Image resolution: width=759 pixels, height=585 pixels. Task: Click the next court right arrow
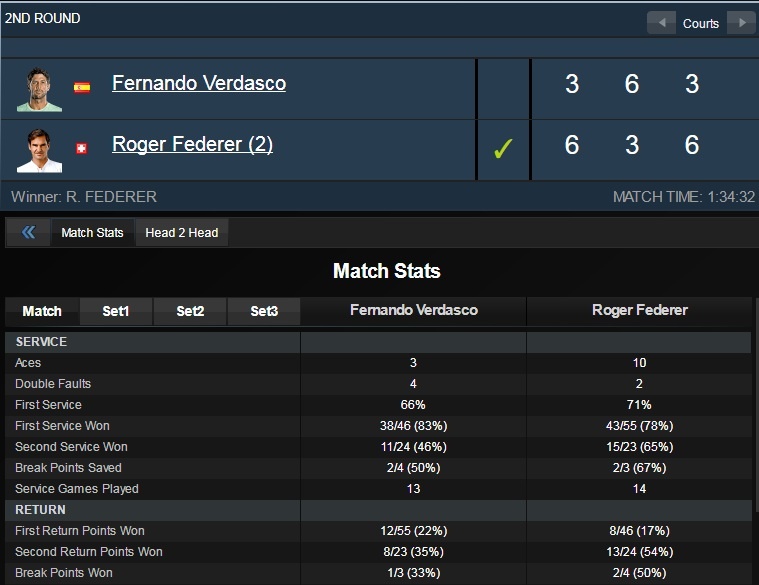[x=741, y=23]
